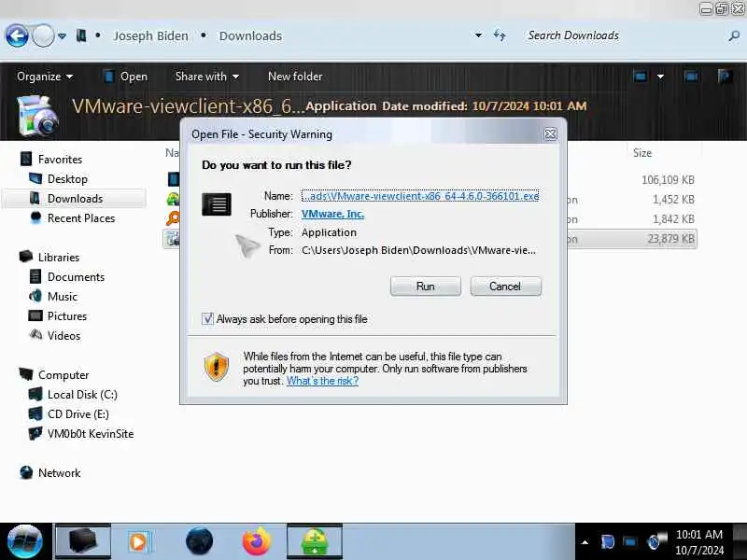
Task: Click the change view icon
Action: [640, 77]
